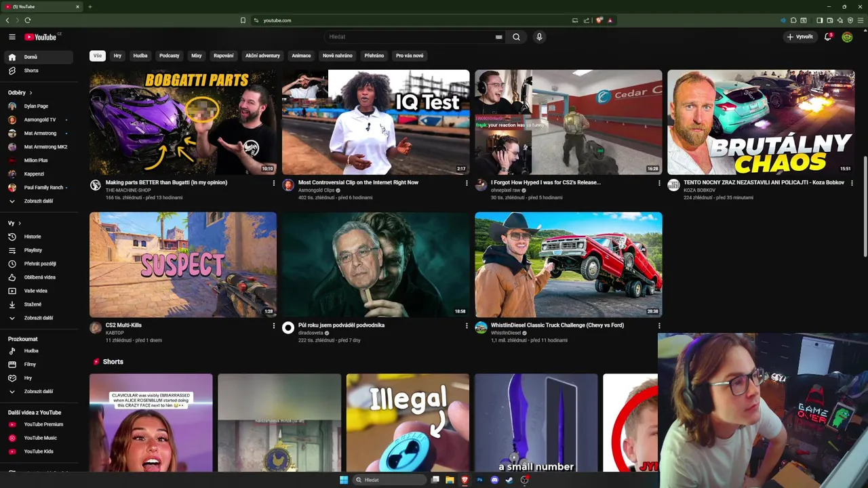Viewport: 868px width, 488px height.
Task: Open YouTube Premium link
Action: pyautogui.click(x=38, y=424)
